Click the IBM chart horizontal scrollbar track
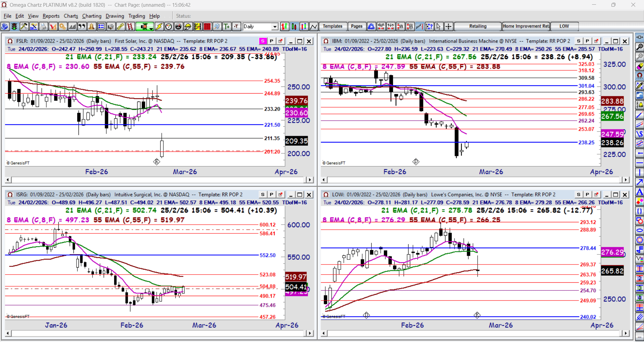 475,180
